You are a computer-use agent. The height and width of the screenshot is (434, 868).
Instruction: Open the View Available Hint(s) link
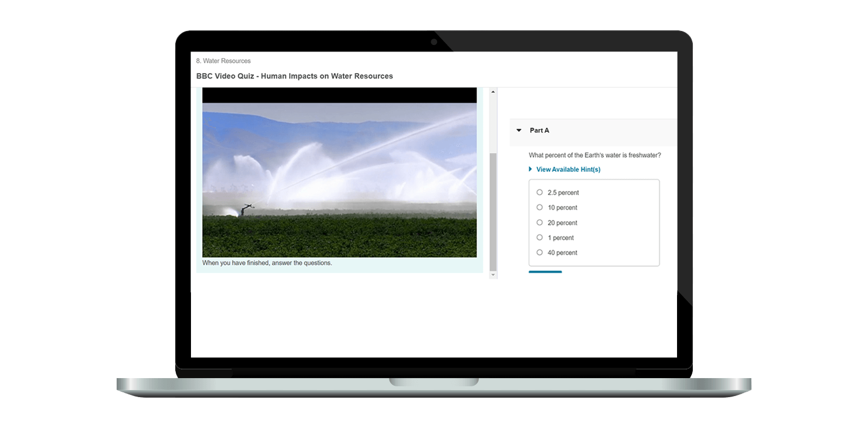pyautogui.click(x=568, y=169)
